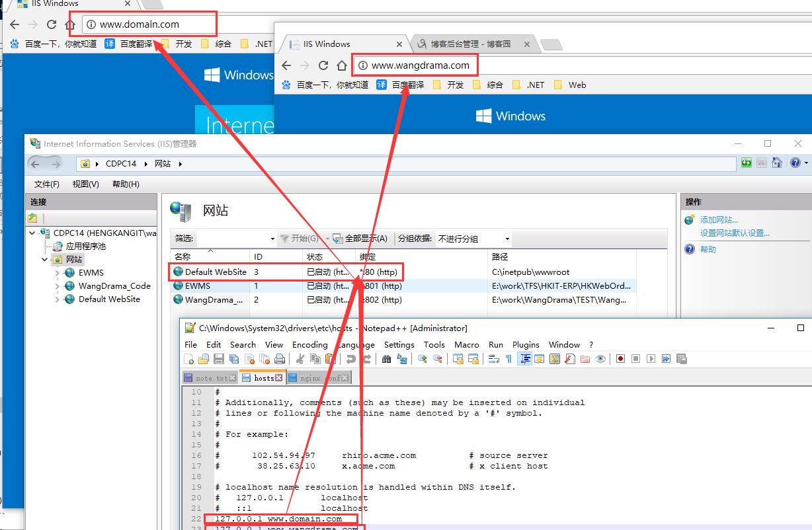Click Notepad++ Save icon
The width and height of the screenshot is (812, 530).
218,359
